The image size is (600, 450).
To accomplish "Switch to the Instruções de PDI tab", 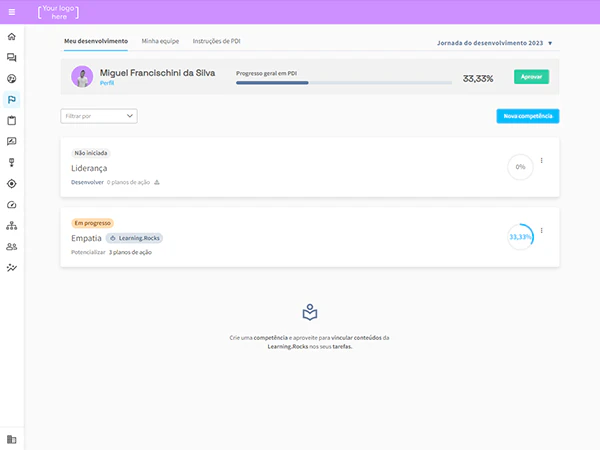I will [216, 42].
